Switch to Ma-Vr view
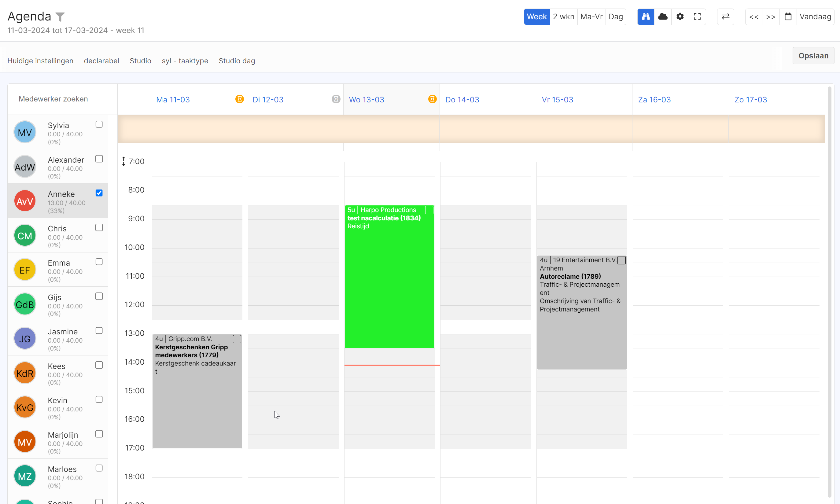The width and height of the screenshot is (840, 504). click(591, 17)
